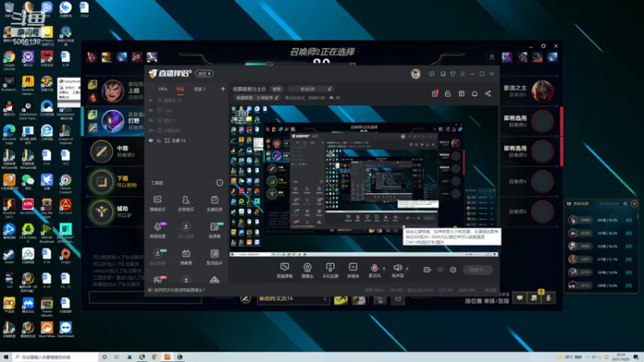This screenshot has width=644, height=362.
Task: Select the 全屏 13 layer row
Action: point(187,140)
